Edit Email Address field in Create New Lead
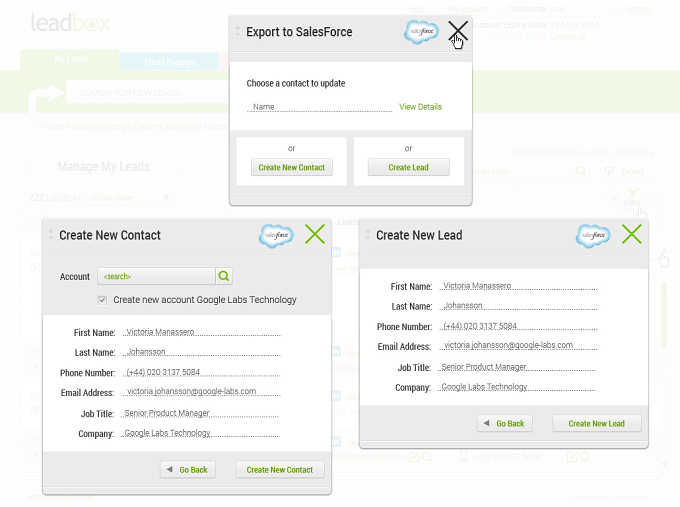This screenshot has width=680, height=507. pyautogui.click(x=518, y=345)
